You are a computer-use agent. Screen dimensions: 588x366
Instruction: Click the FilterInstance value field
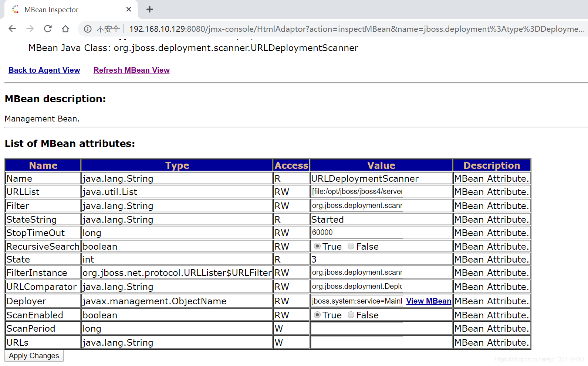click(x=357, y=273)
